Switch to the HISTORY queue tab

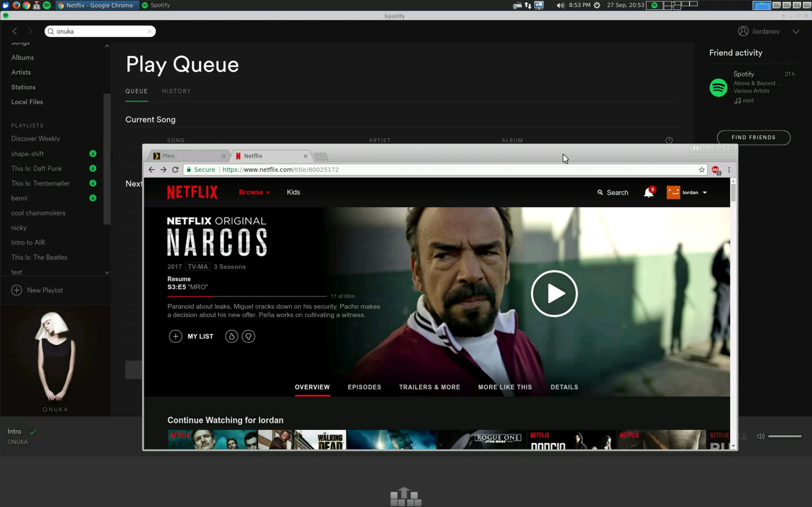177,91
